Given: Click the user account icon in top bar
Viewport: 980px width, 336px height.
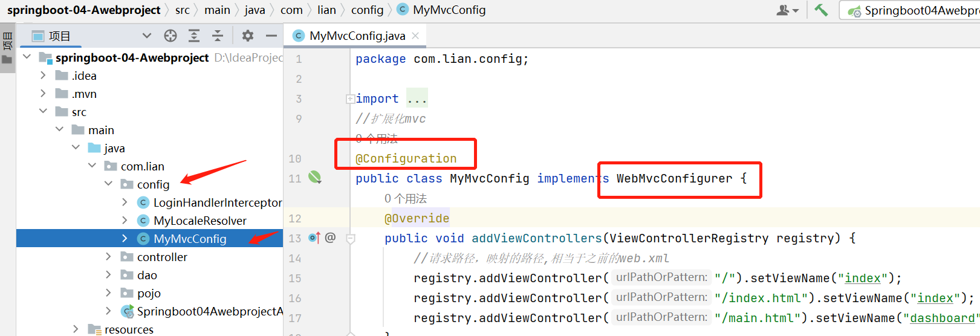Looking at the screenshot, I should (x=787, y=10).
